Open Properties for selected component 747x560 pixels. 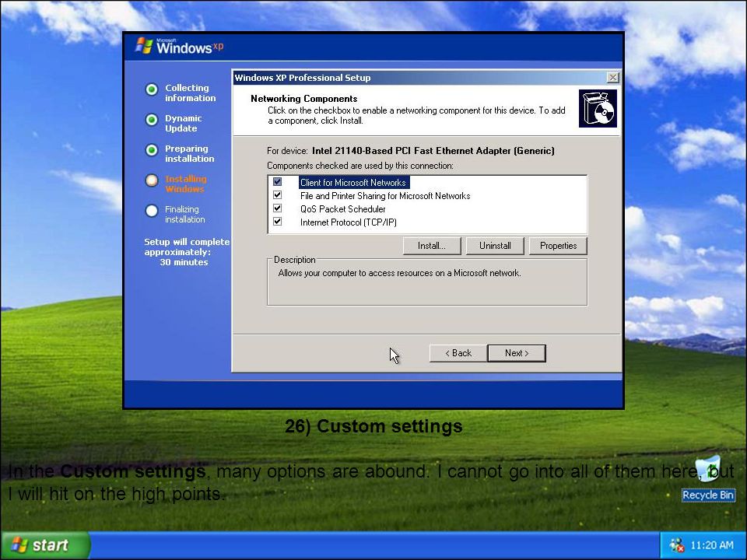point(559,246)
